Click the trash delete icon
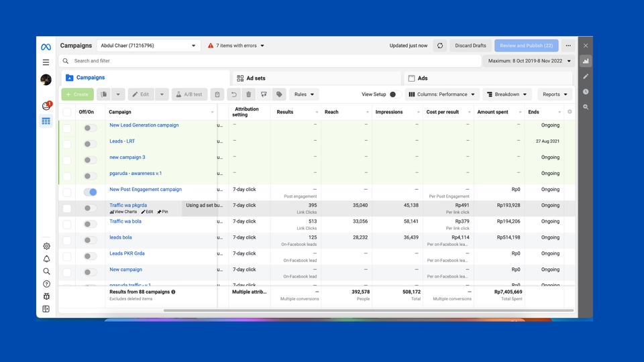This screenshot has width=644, height=362. point(248,95)
